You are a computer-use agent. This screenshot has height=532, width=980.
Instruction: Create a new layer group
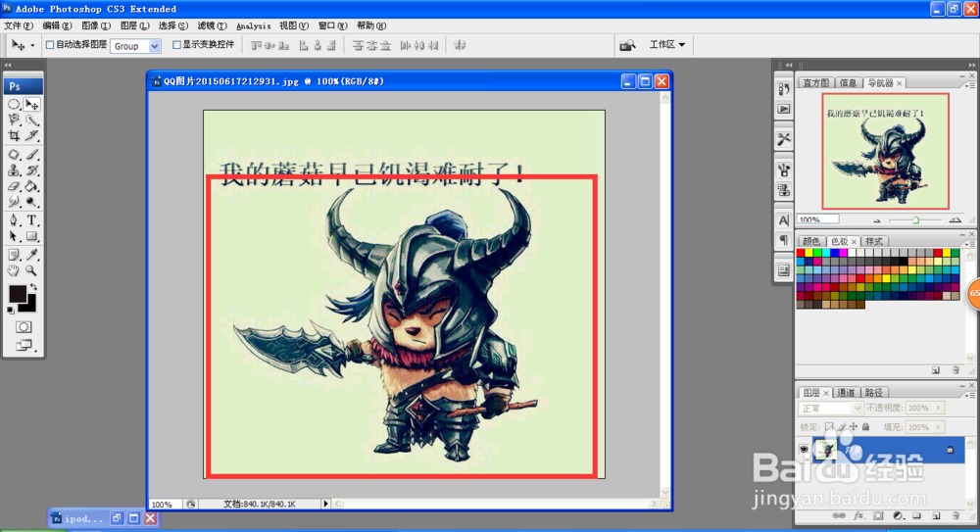coord(916,516)
